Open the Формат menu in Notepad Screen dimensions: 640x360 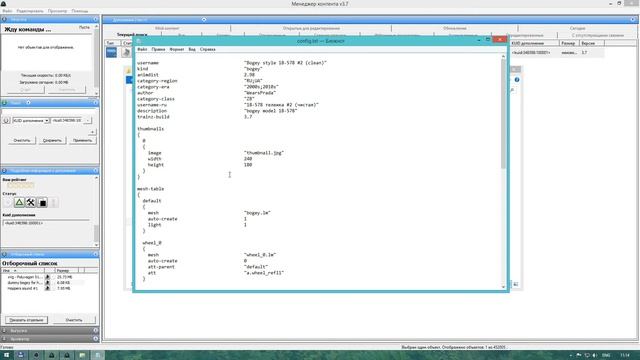(x=177, y=49)
